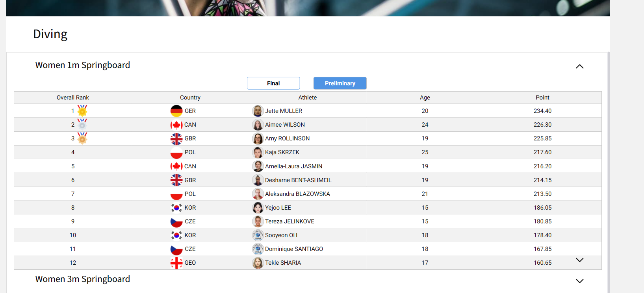Click athlete name Tereza JELINKOVE
The width and height of the screenshot is (644, 293).
[x=290, y=221]
